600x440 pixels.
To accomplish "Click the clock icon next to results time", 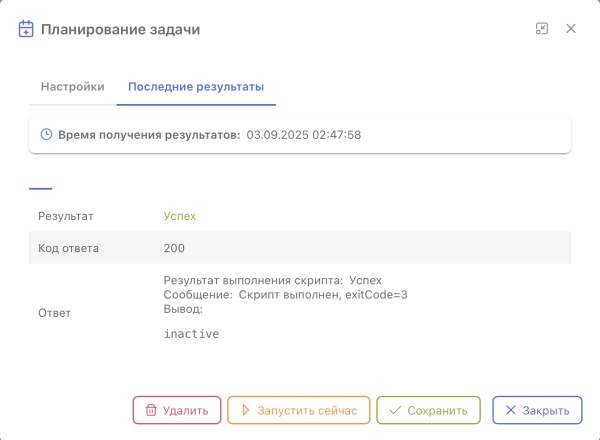I will [45, 134].
